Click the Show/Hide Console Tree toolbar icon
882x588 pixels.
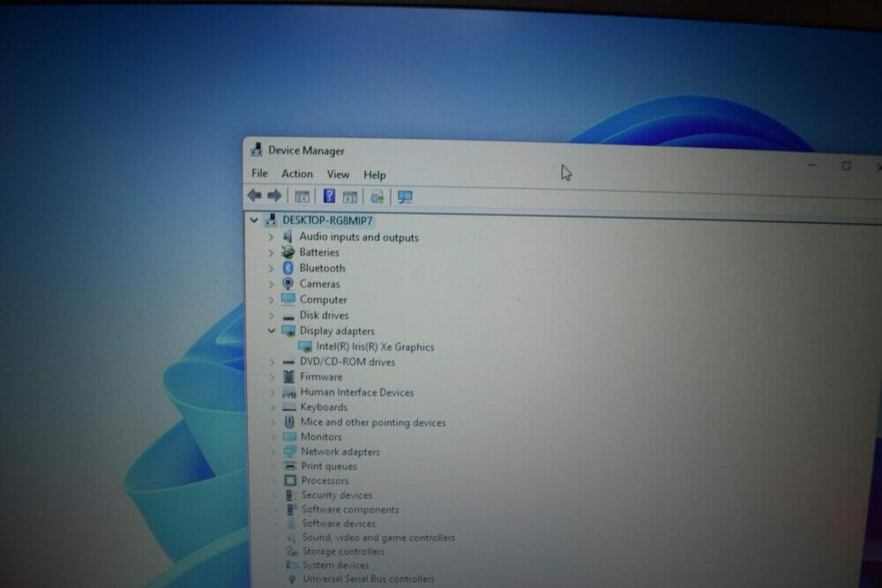pyautogui.click(x=302, y=197)
